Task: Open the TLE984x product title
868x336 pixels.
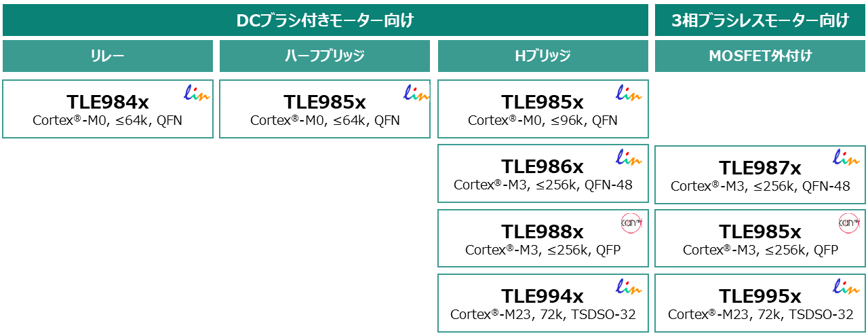Action: [108, 102]
